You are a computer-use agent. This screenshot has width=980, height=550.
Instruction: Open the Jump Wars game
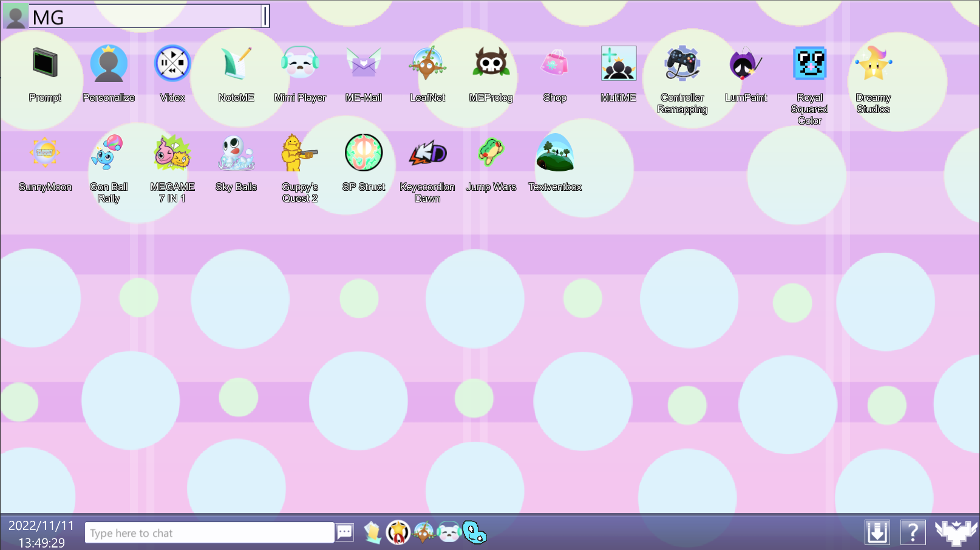coord(491,153)
